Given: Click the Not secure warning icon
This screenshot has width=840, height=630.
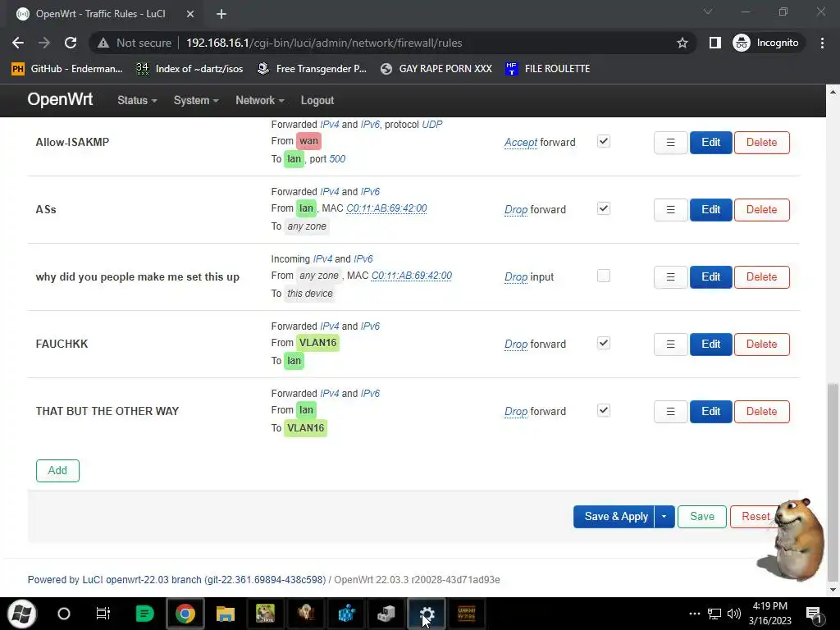Looking at the screenshot, I should 103,43.
